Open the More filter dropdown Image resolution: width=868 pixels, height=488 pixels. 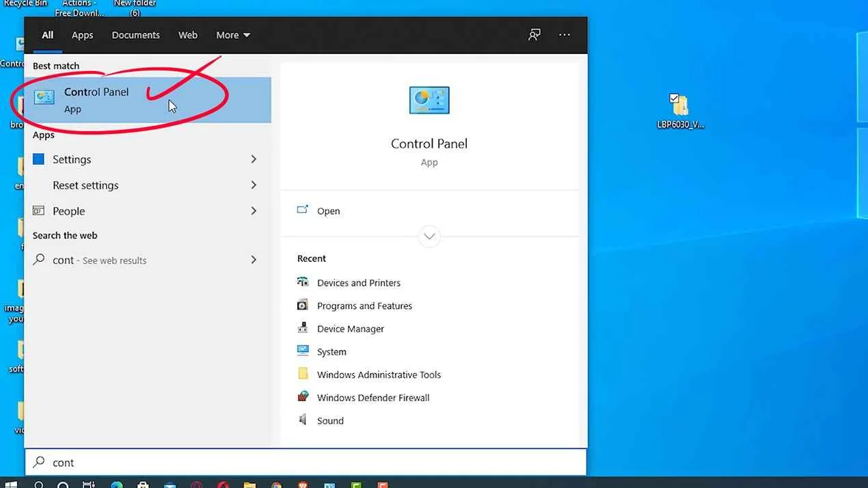[x=233, y=35]
